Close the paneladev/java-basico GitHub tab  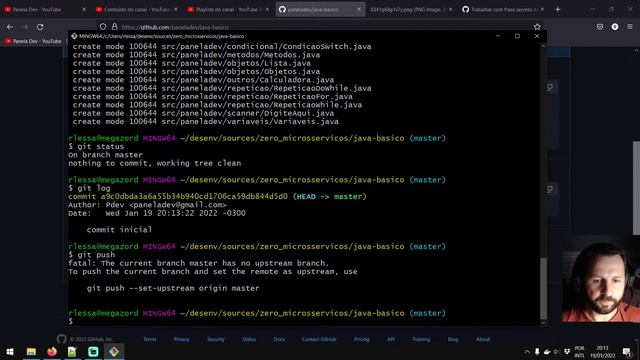[359, 9]
